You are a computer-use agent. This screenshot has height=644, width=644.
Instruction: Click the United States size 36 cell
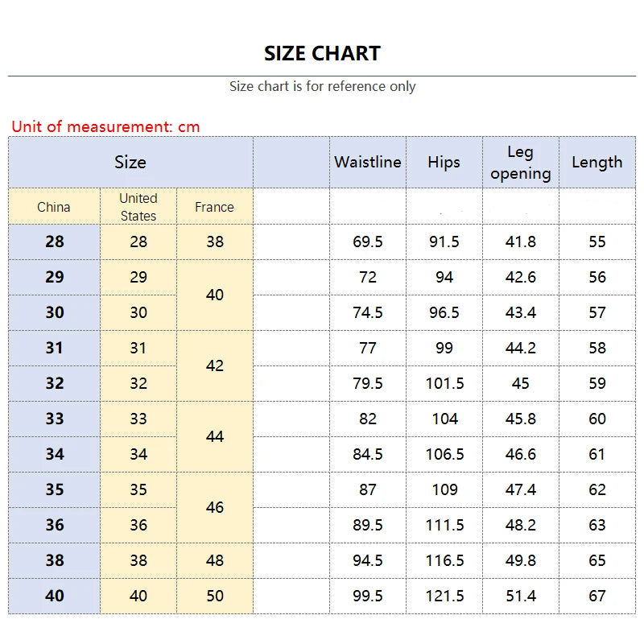[x=138, y=525]
